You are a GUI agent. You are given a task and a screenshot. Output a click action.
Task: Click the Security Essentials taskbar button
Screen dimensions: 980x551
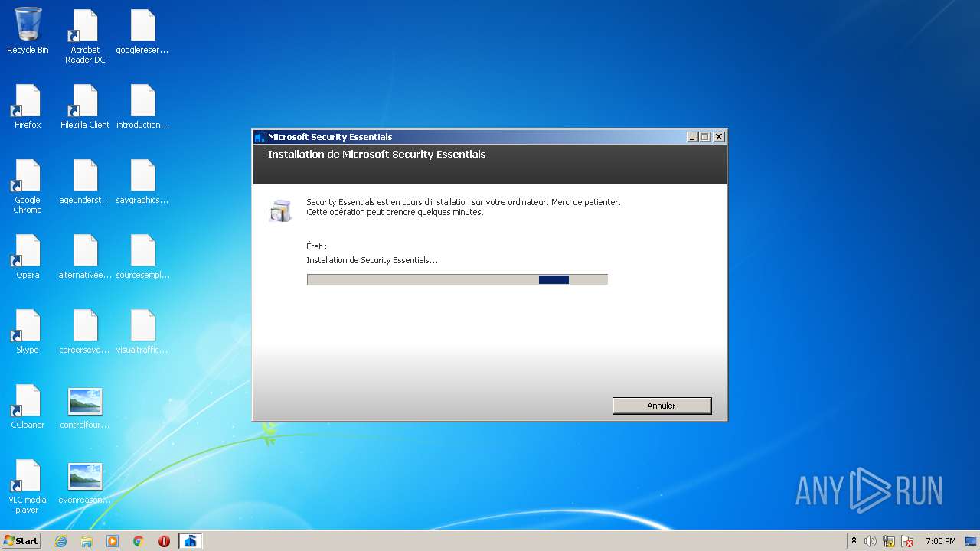point(191,541)
